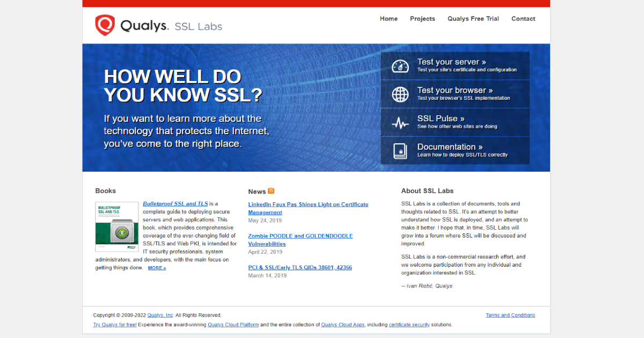
Task: Open the Test your server » link
Action: click(452, 62)
